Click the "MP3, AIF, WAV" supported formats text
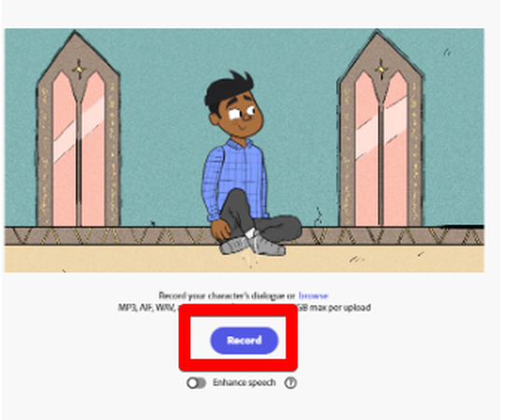Image resolution: width=515 pixels, height=420 pixels. pyautogui.click(x=146, y=308)
